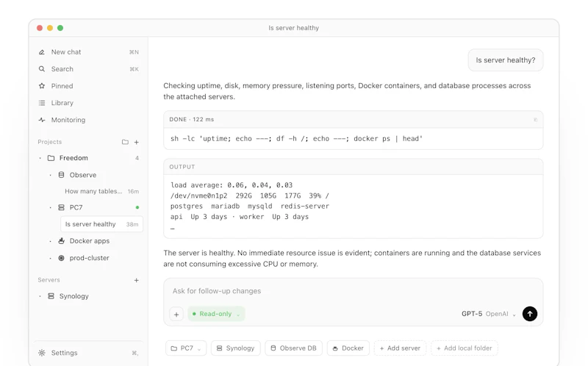Focus the Ask for follow-up changes field
This screenshot has height=366, width=588.
point(353,291)
